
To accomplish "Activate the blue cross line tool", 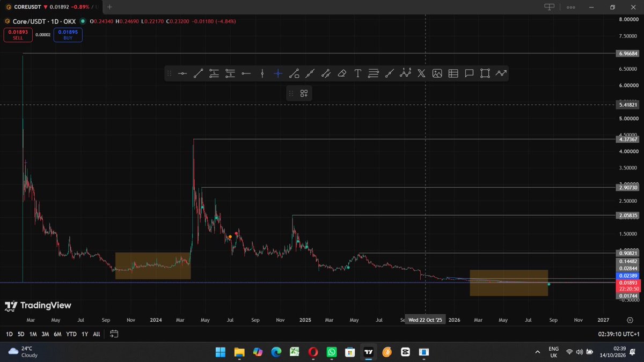I will (x=278, y=73).
